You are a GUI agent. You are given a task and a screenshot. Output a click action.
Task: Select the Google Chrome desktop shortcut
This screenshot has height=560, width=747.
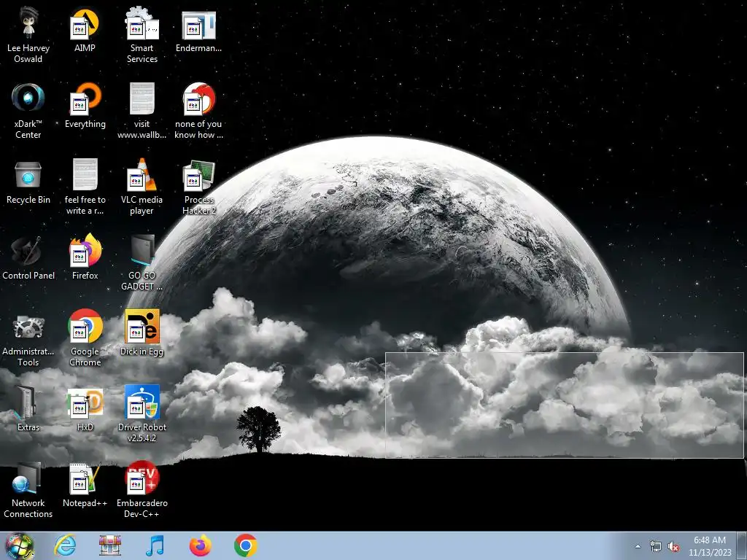[85, 338]
